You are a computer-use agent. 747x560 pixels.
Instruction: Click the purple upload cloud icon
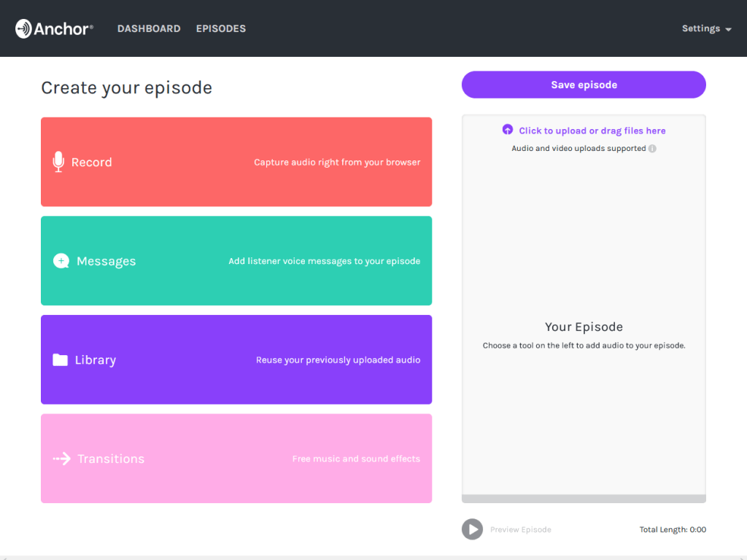508,129
